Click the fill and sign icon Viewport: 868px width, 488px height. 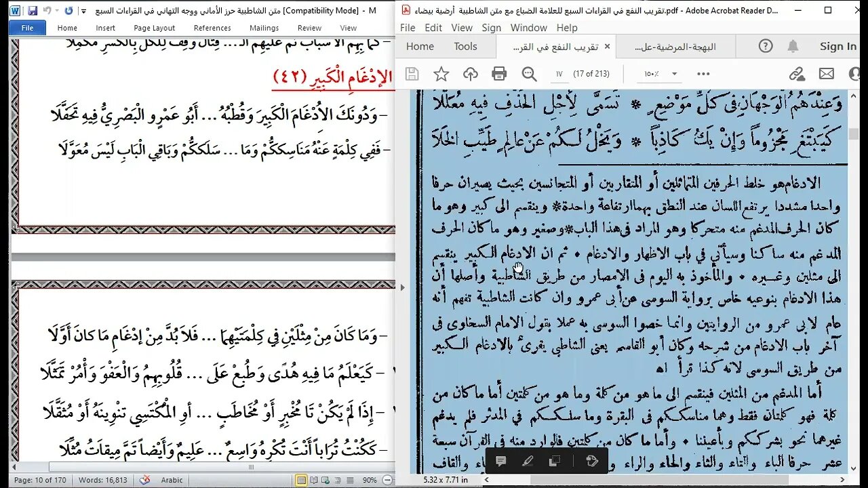[x=591, y=461]
